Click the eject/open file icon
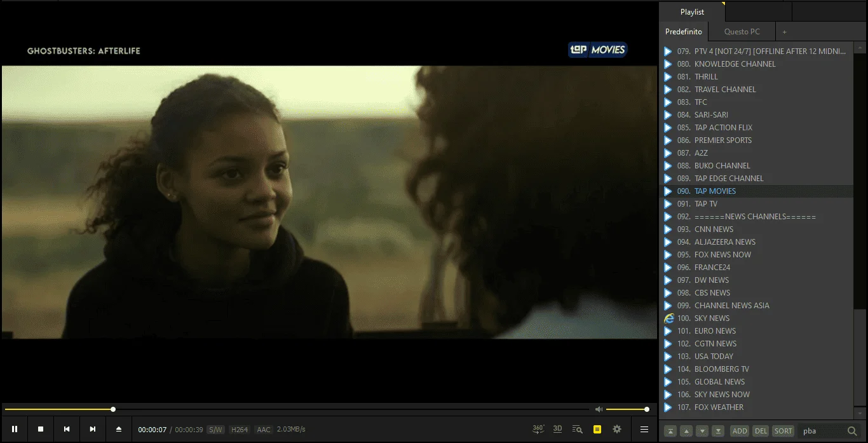868x443 pixels. click(x=119, y=429)
